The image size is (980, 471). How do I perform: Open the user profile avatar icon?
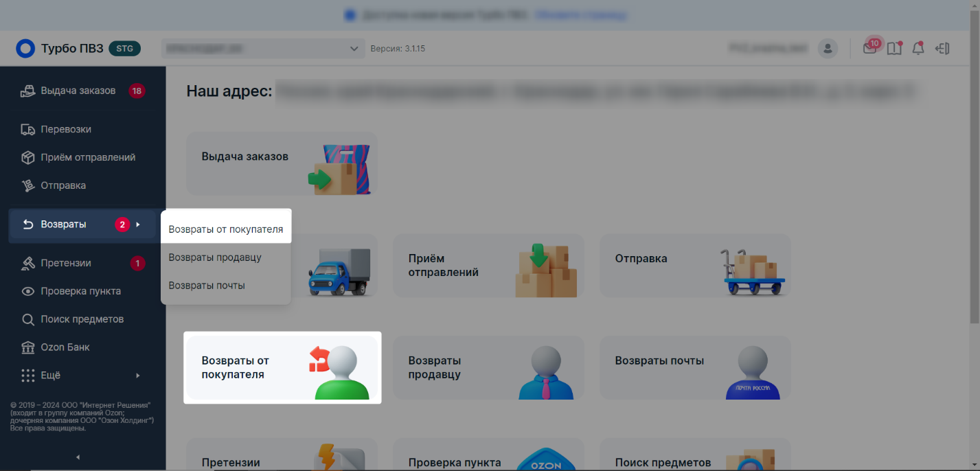click(828, 48)
